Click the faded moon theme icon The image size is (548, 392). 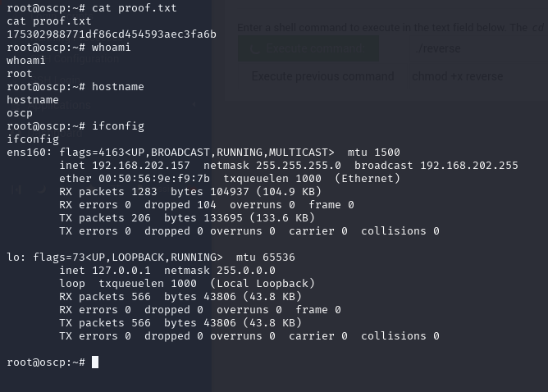click(42, 189)
